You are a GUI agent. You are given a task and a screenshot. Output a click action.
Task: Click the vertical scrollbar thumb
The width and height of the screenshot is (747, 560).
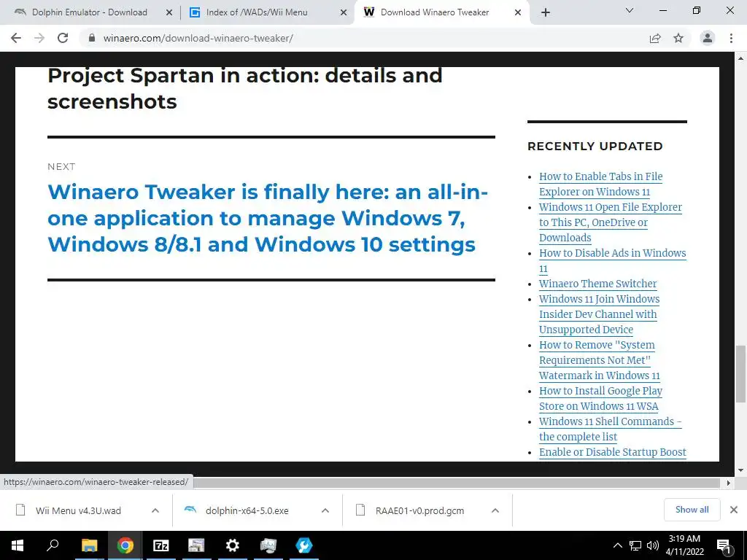click(740, 374)
